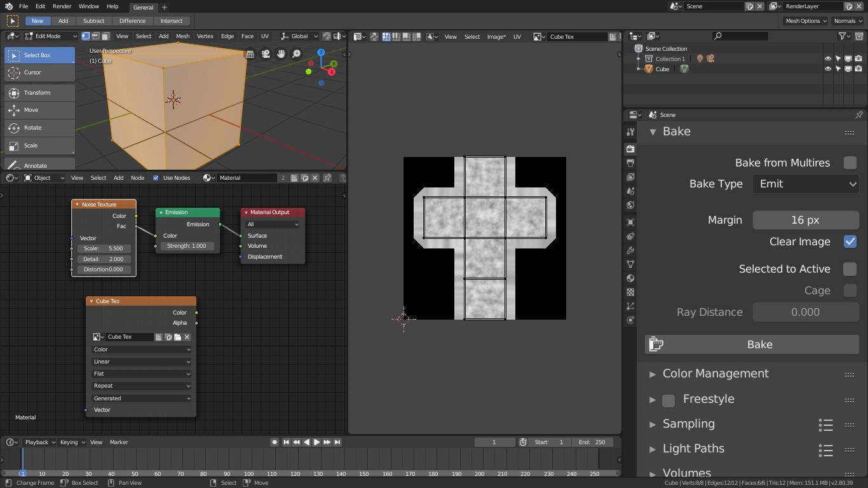
Task: Open Node menu in shader editor
Action: click(137, 178)
